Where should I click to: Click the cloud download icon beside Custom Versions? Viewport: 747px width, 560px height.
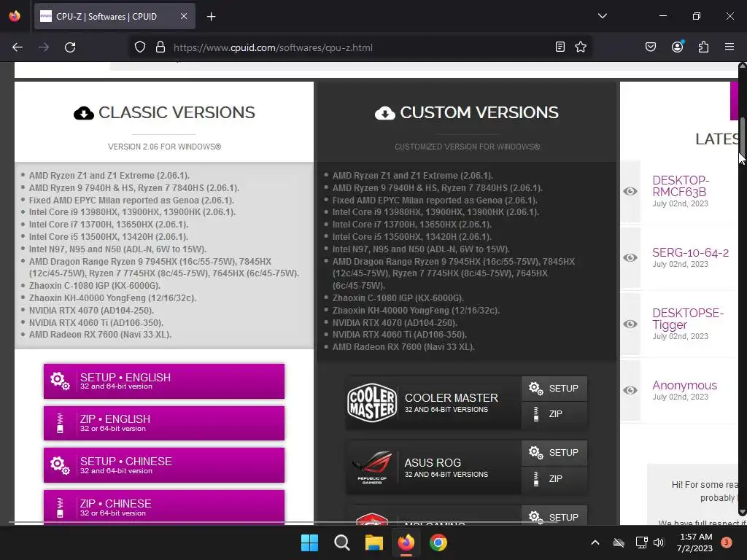pyautogui.click(x=385, y=113)
